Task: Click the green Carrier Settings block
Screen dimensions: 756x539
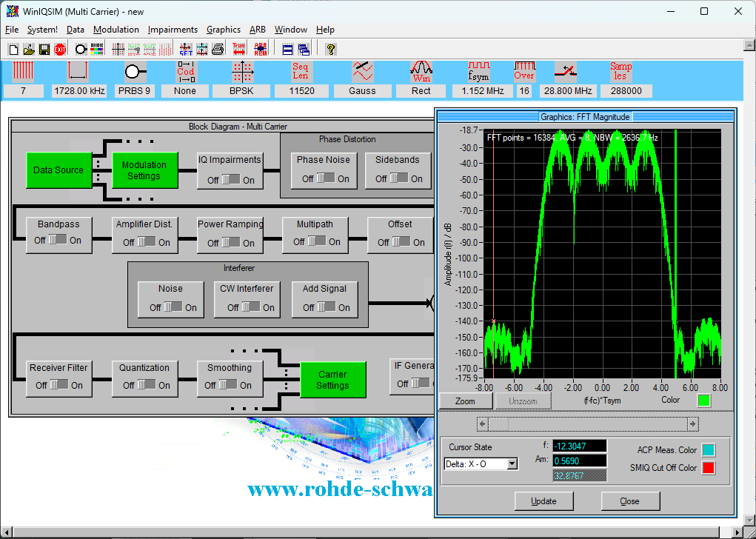Action: 332,379
